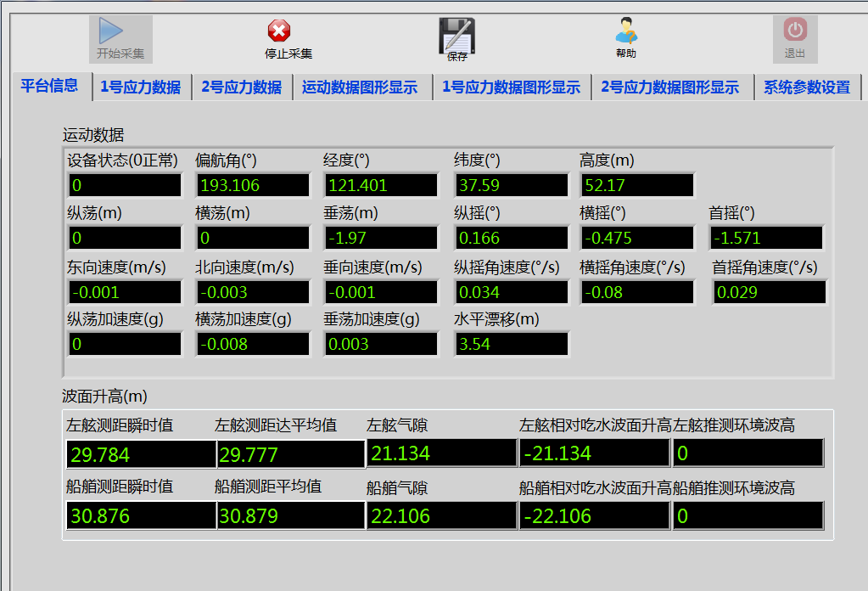Select the 左舷推测环境波高 value field
Image resolution: width=868 pixels, height=591 pixels.
(x=748, y=453)
